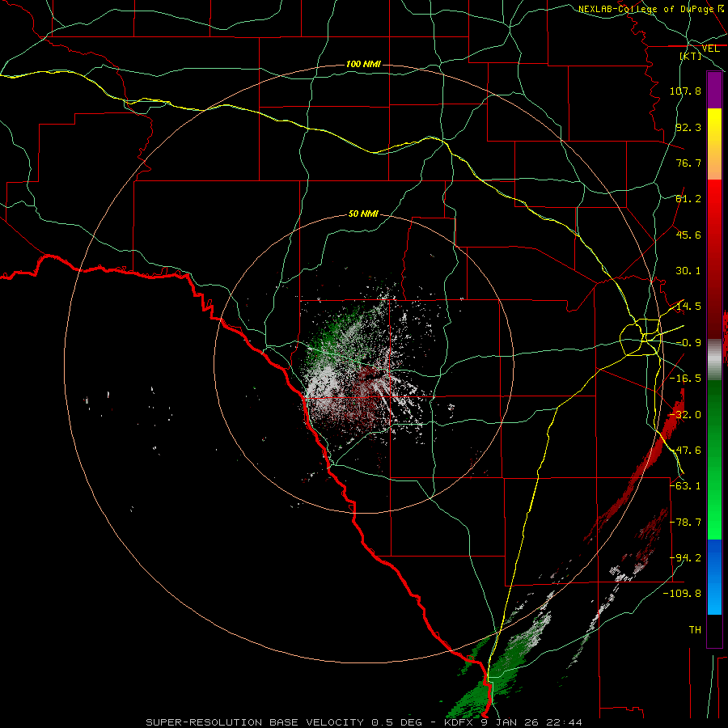Click the gray near-zero segment of the color bar
This screenshot has height=728, width=728.
coord(714,360)
